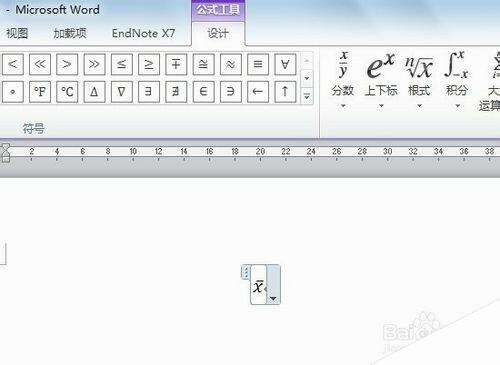Click the 符号 group label
The width and height of the screenshot is (500, 365).
coord(33,128)
